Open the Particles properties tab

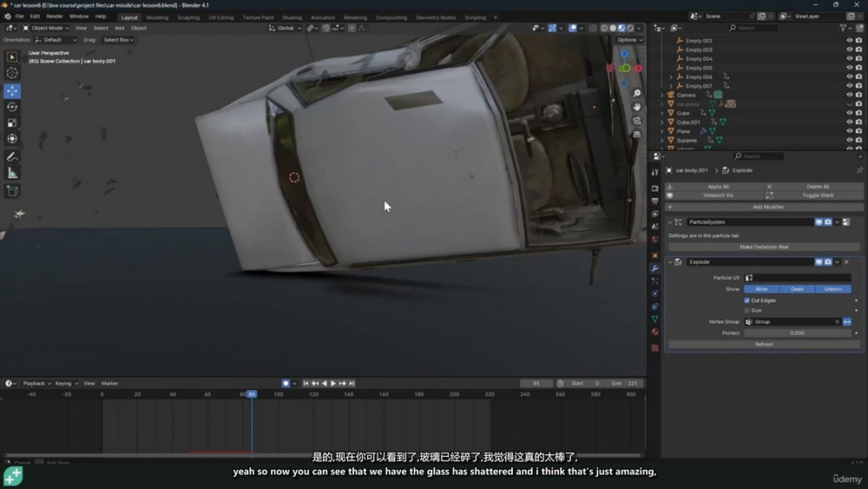pyautogui.click(x=654, y=281)
